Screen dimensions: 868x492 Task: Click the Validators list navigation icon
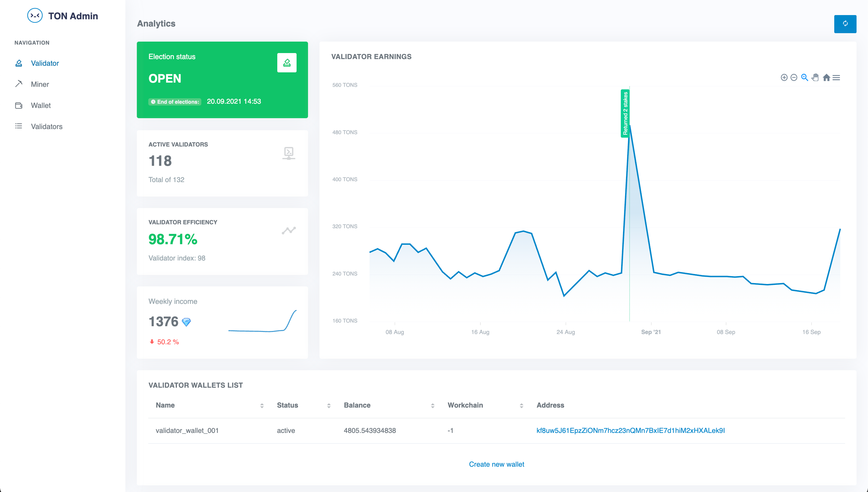[x=18, y=126]
